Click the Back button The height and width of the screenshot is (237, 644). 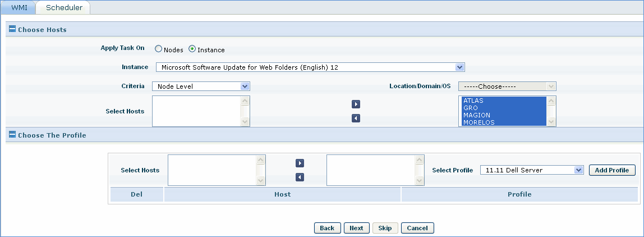coord(327,228)
